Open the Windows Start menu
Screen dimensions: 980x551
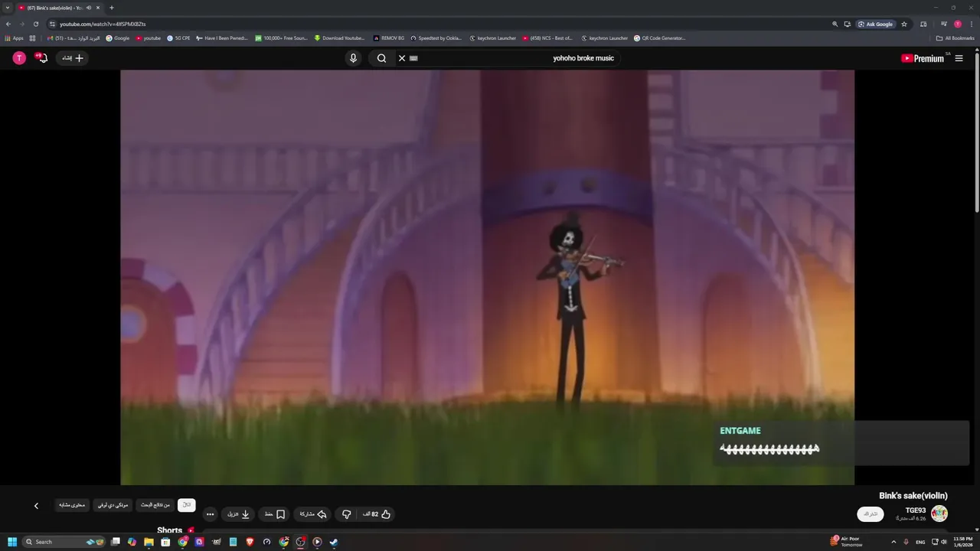pyautogui.click(x=11, y=542)
